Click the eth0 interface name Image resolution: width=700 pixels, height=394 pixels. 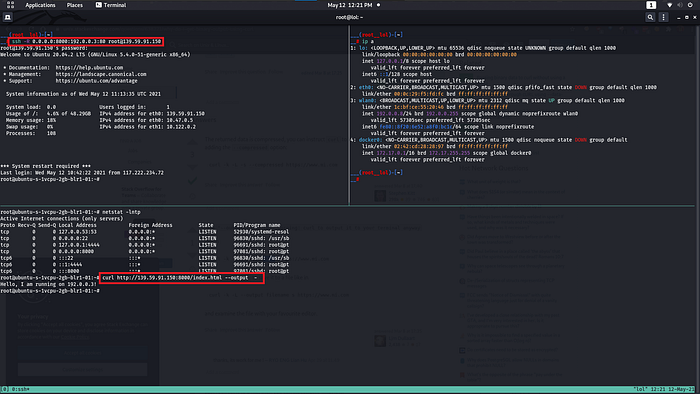tap(365, 87)
